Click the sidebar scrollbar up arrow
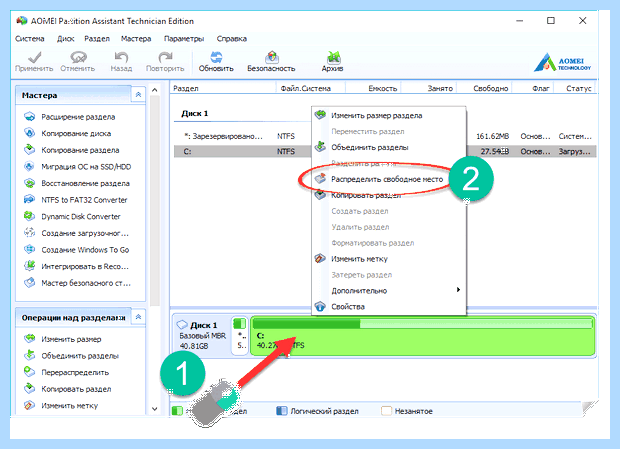620x449 pixels. tap(155, 90)
